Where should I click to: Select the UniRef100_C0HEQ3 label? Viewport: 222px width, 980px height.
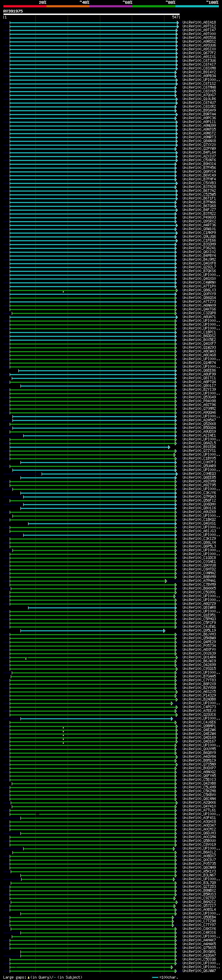[x=199, y=474]
